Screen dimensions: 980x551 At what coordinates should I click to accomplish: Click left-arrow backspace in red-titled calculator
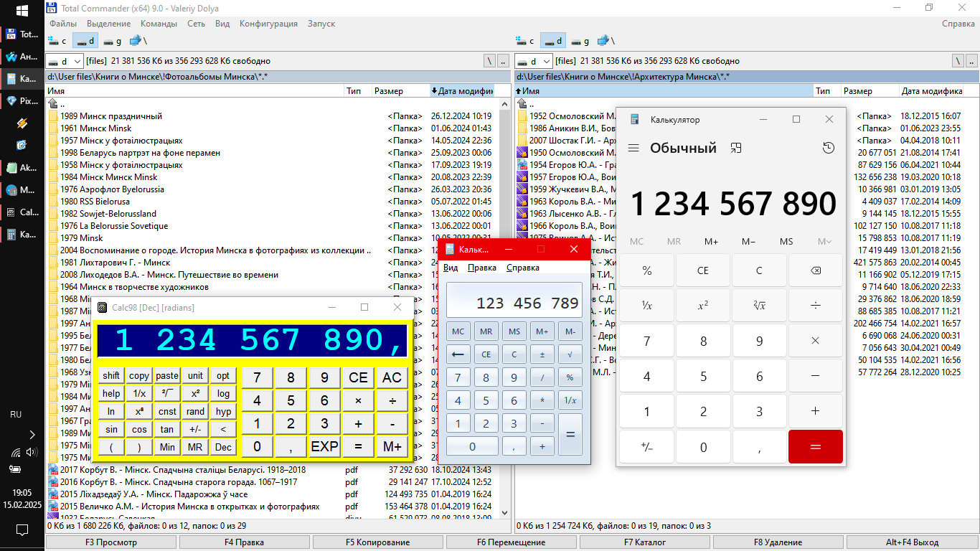458,354
